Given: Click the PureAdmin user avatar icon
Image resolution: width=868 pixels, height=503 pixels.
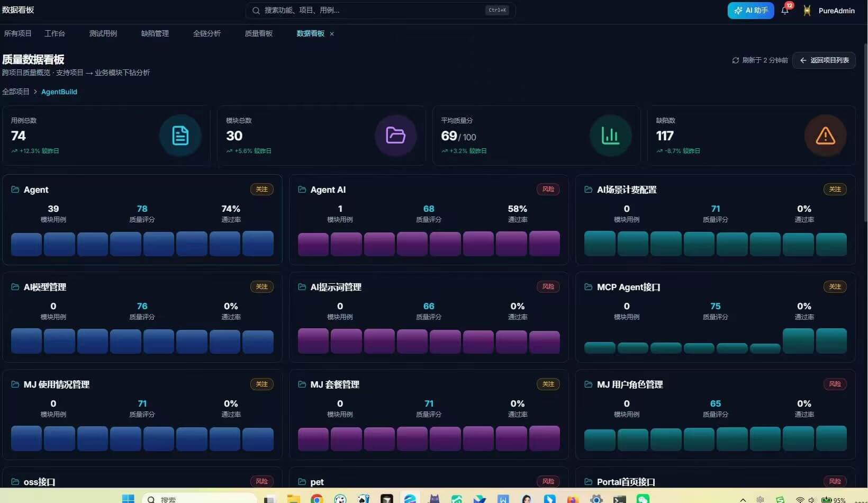Looking at the screenshot, I should (807, 11).
